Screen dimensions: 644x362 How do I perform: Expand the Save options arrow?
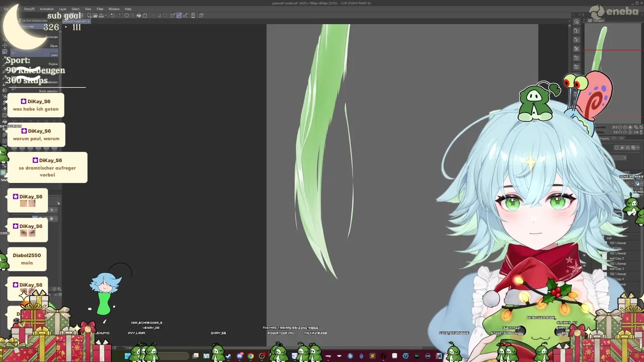pyautogui.click(x=106, y=15)
